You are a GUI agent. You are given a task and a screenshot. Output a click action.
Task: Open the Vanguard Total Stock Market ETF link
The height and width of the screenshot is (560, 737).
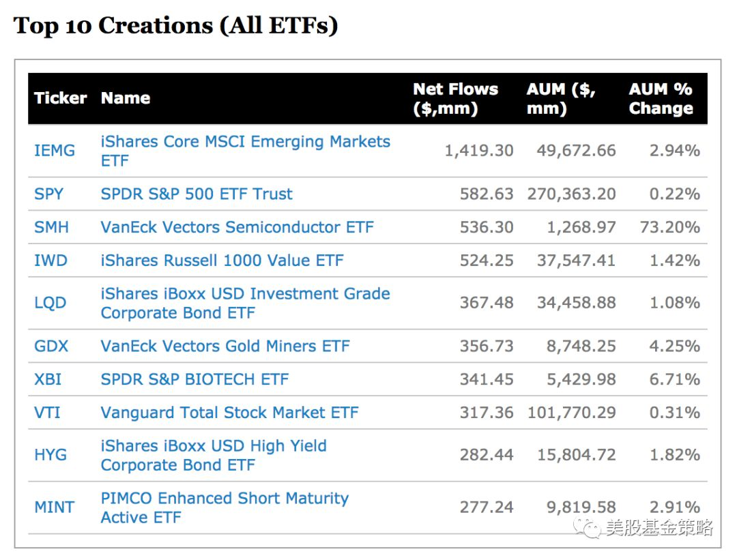[x=229, y=413]
